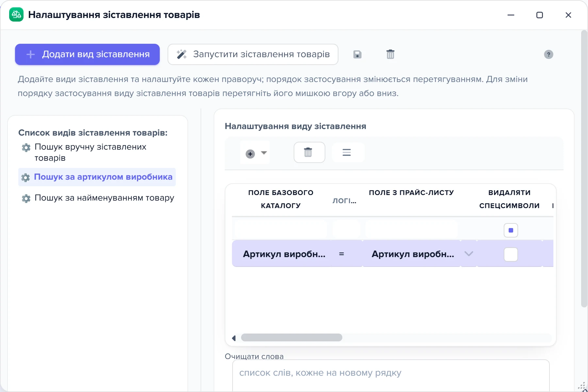Click the filter field under 'Поле базового каталогу'
The height and width of the screenshot is (392, 588).
[281, 230]
